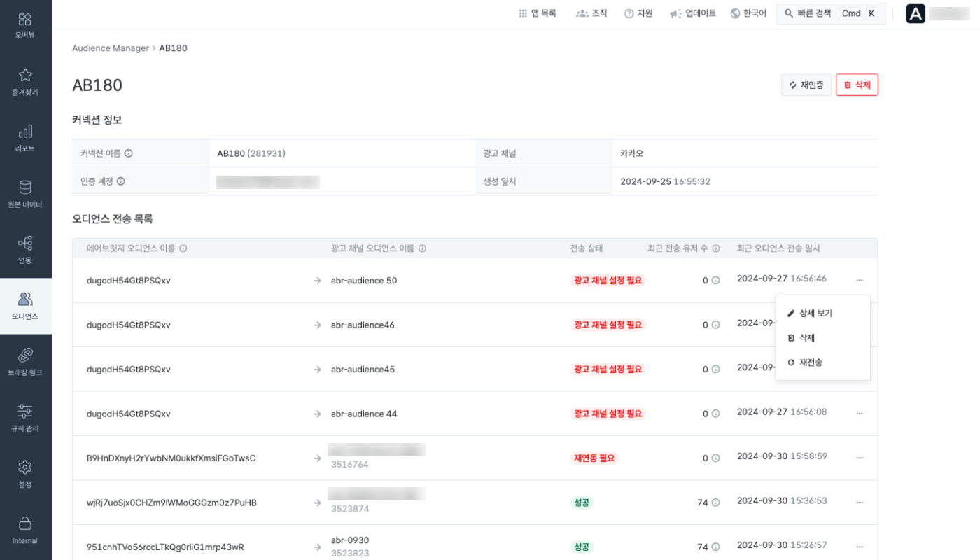
Task: Open 원본 데이터 raw data section
Action: 25,194
